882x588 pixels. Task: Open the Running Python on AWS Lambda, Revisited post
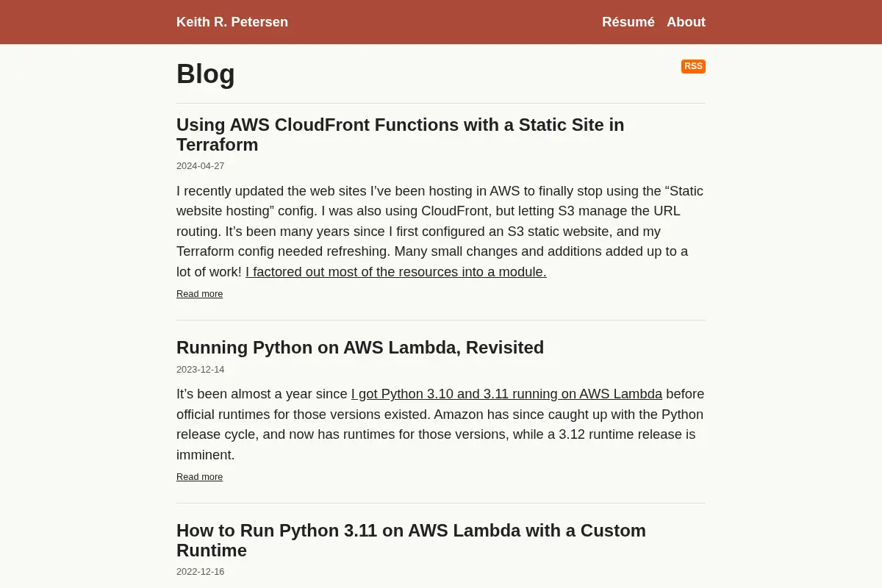click(x=360, y=348)
